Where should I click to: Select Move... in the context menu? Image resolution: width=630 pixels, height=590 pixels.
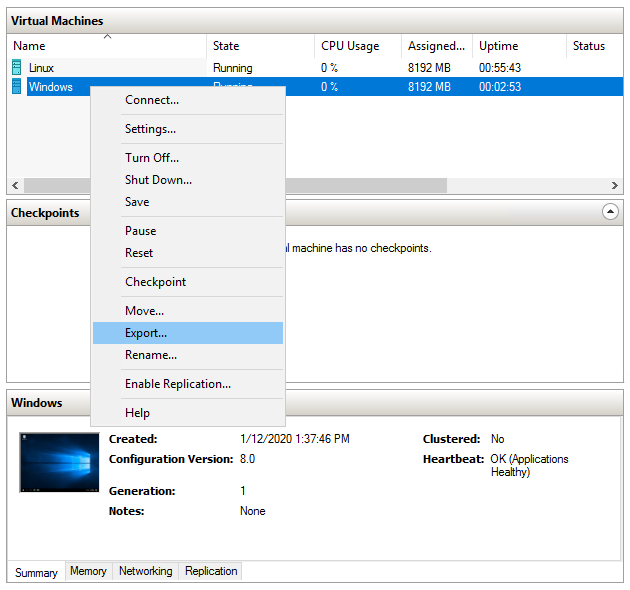point(188,311)
